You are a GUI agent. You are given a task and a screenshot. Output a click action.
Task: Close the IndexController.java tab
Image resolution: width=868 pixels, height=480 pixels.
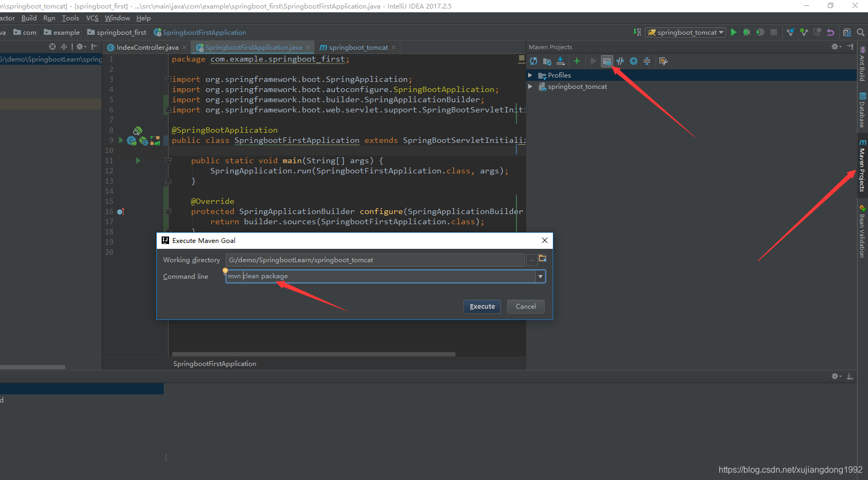(x=185, y=48)
